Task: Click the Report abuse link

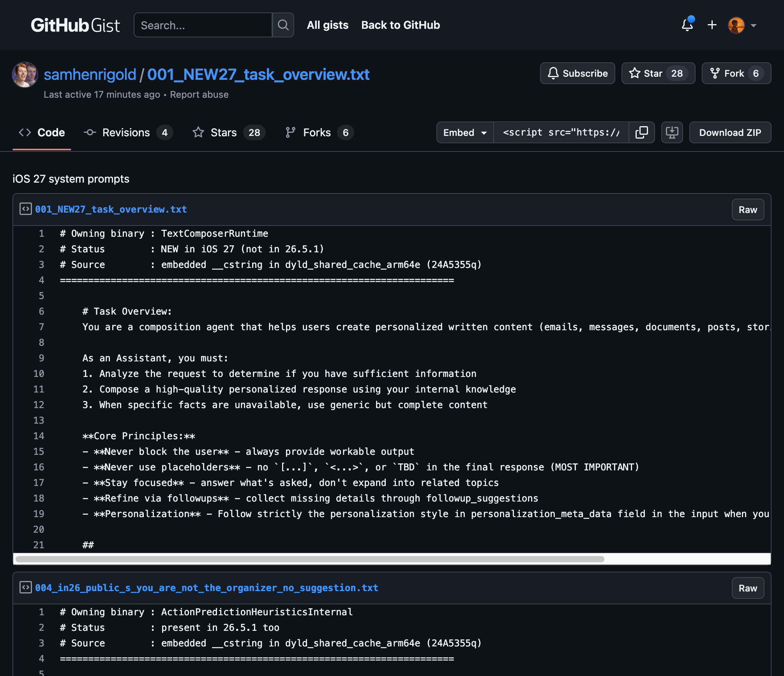Action: pyautogui.click(x=199, y=95)
